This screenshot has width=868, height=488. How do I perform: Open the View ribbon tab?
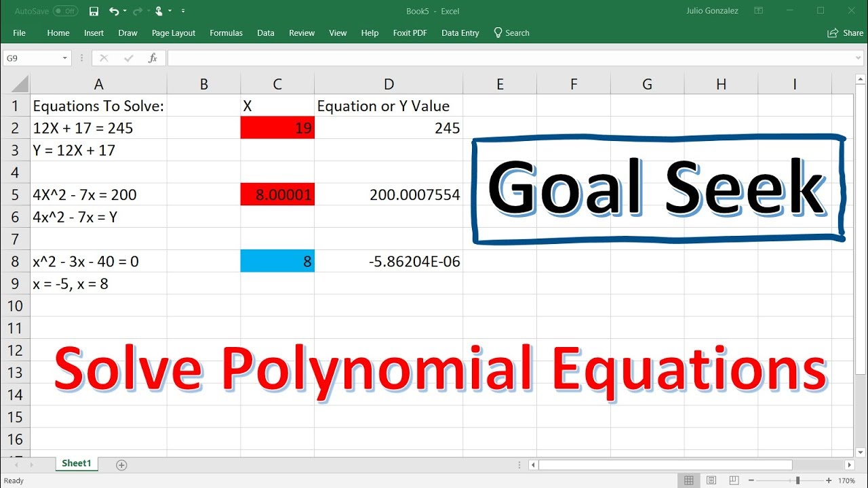pyautogui.click(x=338, y=33)
